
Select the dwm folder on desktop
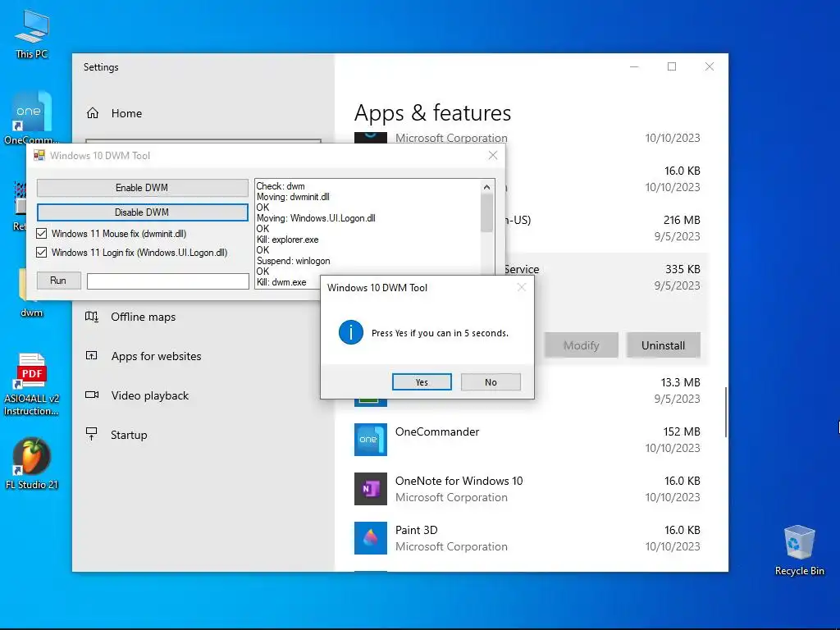(x=31, y=293)
